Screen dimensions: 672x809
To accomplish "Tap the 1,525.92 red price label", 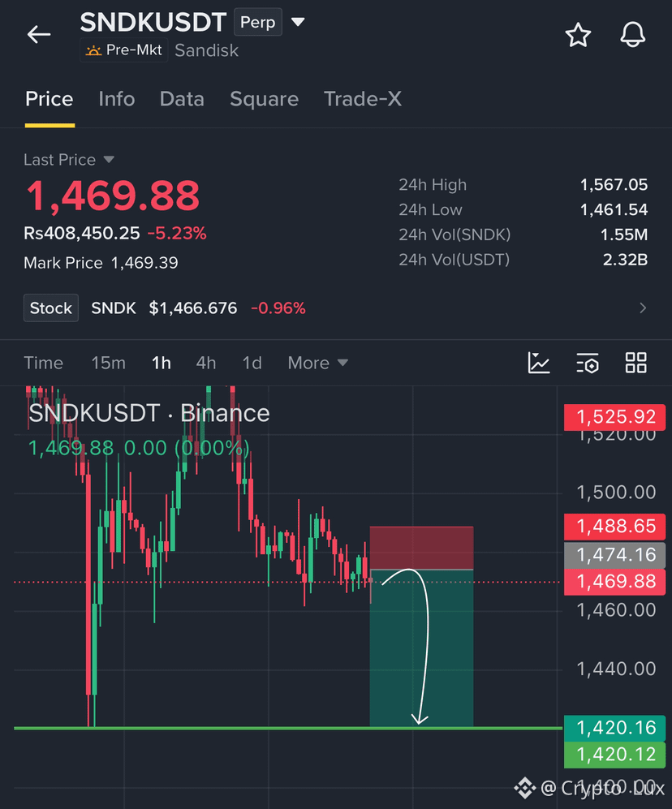I will pos(614,417).
